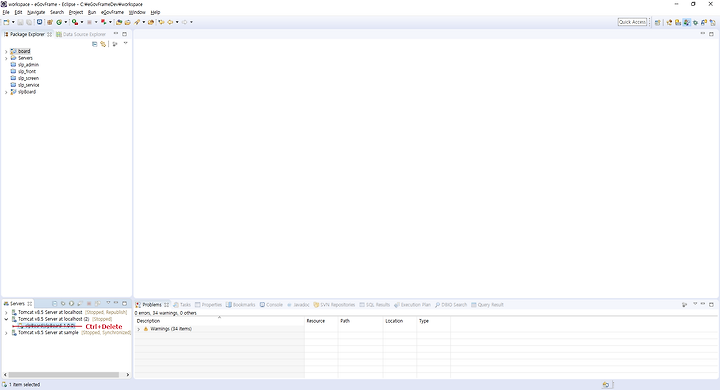
Task: Switch to the eGovFrame perspective icon
Action: (686, 22)
